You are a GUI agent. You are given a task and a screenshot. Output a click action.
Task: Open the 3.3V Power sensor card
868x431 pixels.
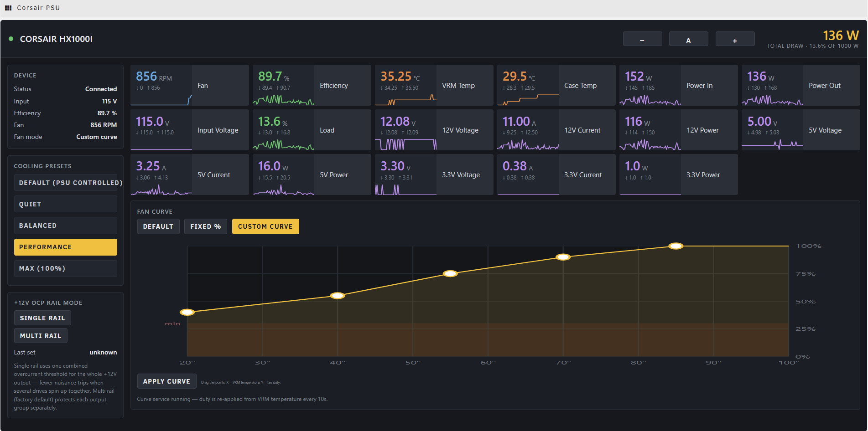[x=679, y=174]
